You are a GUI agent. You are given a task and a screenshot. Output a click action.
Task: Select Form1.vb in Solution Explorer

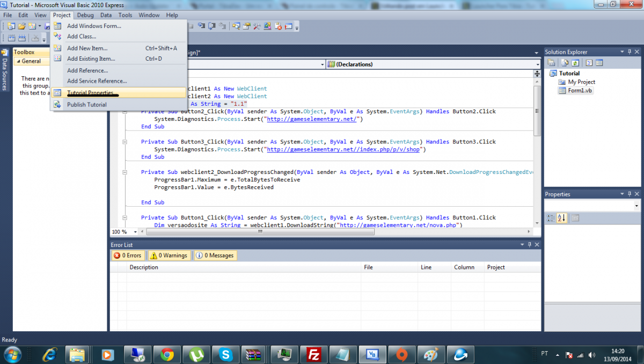[x=580, y=91]
